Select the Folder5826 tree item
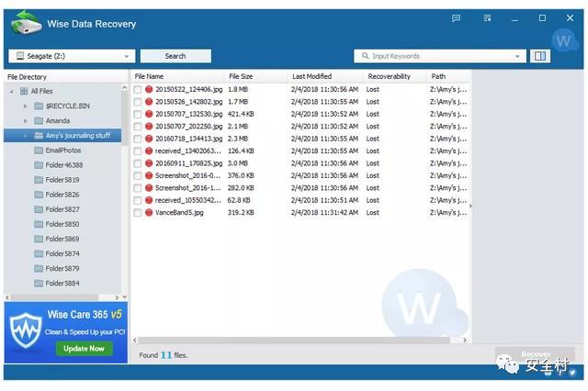 tap(62, 195)
